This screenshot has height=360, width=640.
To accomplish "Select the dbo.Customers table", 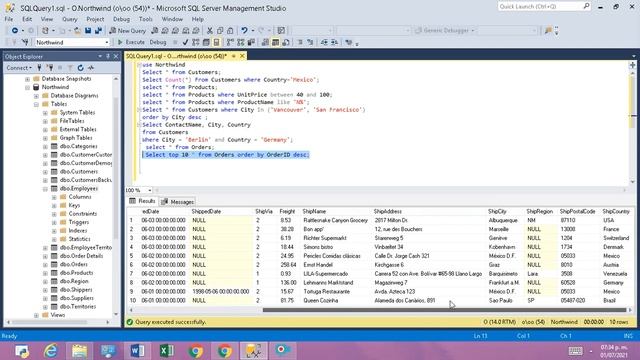I will click(79, 172).
